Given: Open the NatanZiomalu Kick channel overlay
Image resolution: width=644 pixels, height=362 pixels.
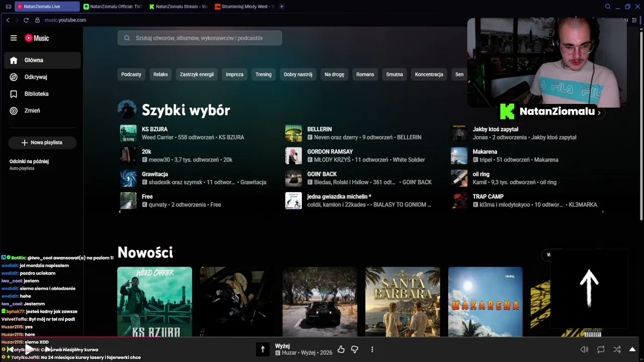Looking at the screenshot, I should coord(551,112).
